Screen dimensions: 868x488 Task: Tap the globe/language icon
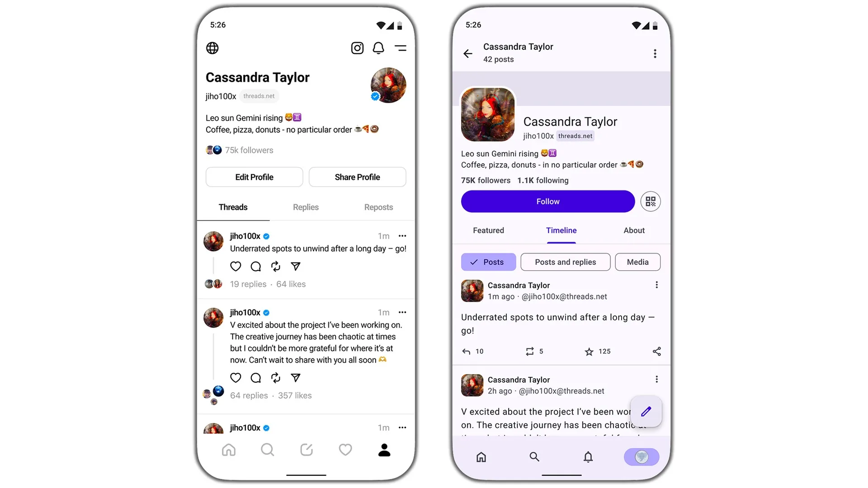click(x=213, y=48)
